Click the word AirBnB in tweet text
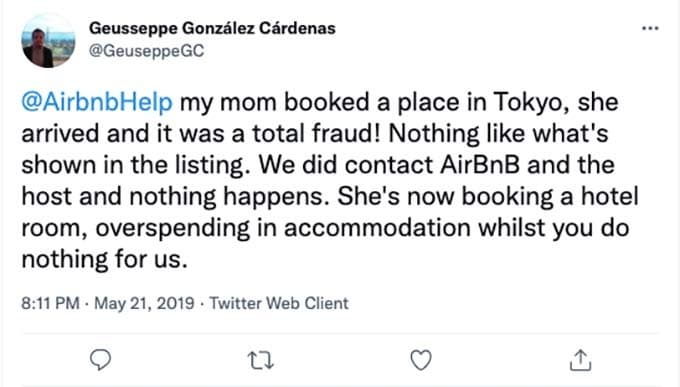 [480, 165]
